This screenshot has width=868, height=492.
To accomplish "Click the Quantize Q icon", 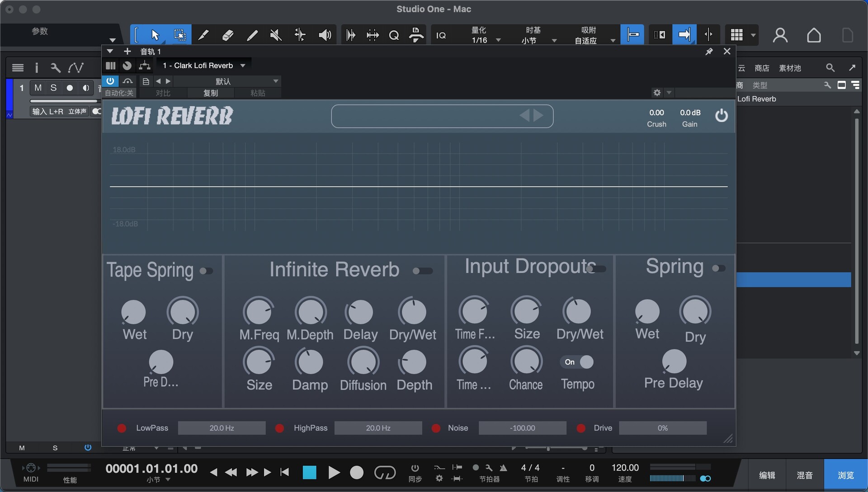I will click(394, 35).
